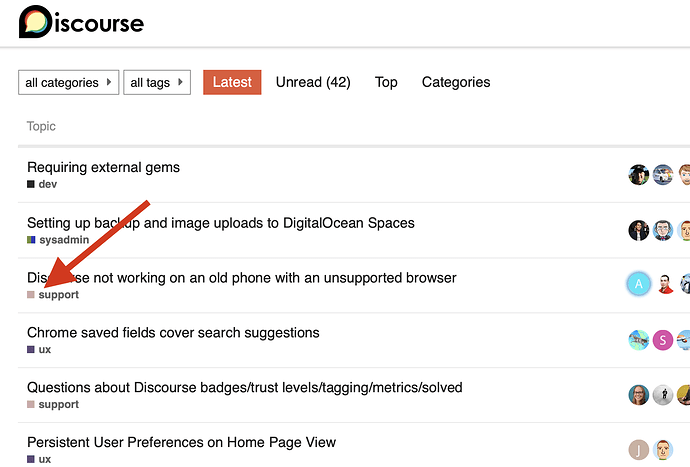
Task: Click red-suited avatar on old phone topic
Action: coord(665,284)
